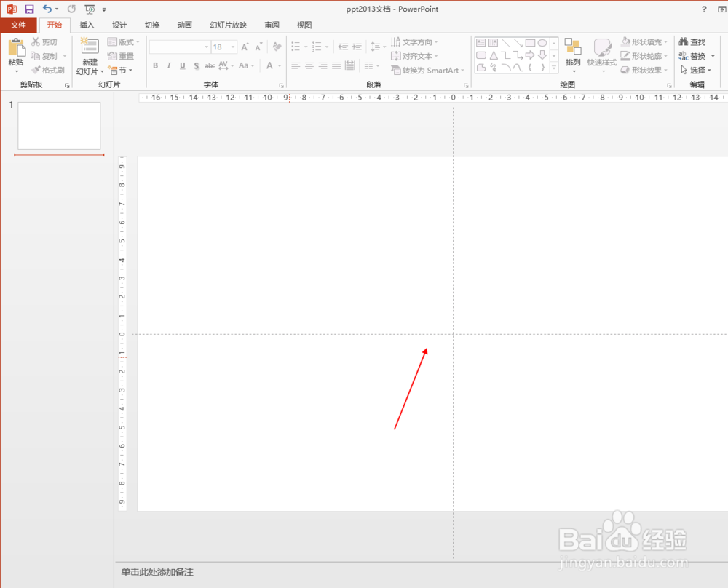Click the Convert to SmartArt icon

(395, 70)
